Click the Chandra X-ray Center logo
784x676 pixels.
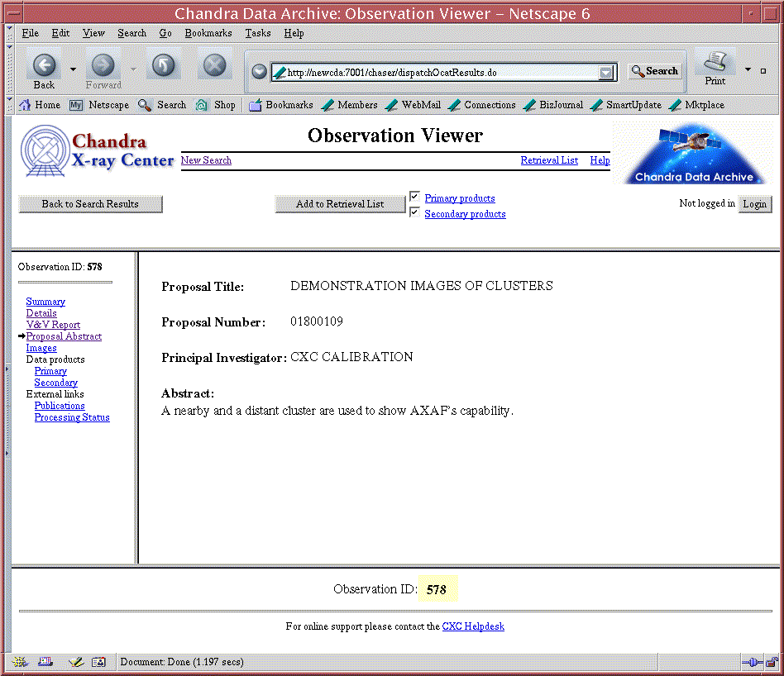click(98, 151)
